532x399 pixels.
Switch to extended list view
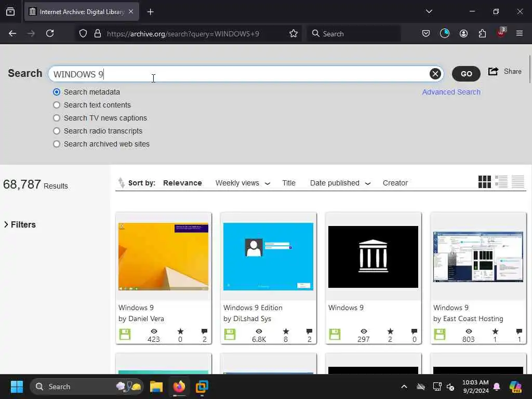(501, 182)
